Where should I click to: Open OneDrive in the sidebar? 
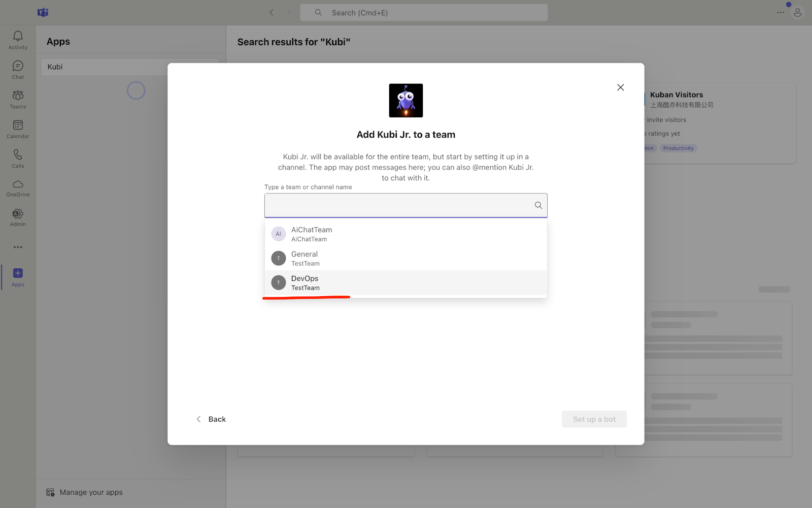point(18,188)
